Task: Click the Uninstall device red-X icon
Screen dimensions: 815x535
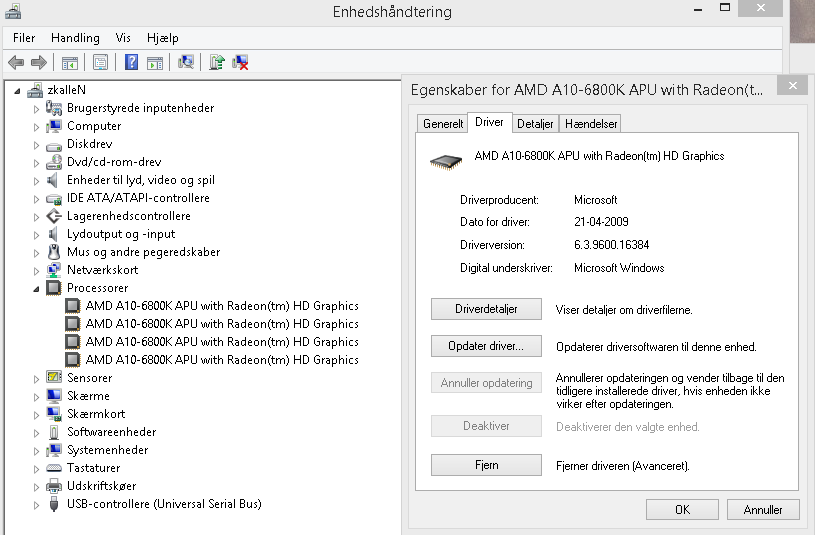Action: click(240, 62)
